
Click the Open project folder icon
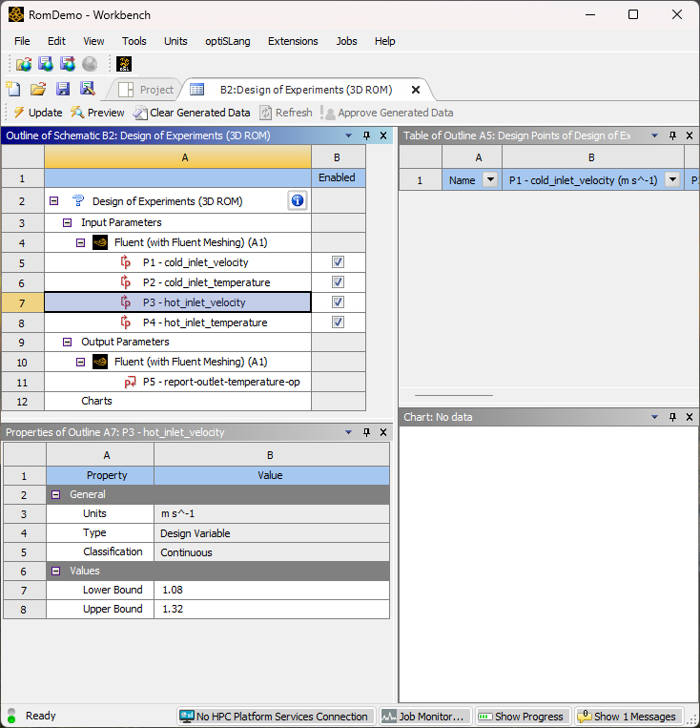[x=38, y=89]
